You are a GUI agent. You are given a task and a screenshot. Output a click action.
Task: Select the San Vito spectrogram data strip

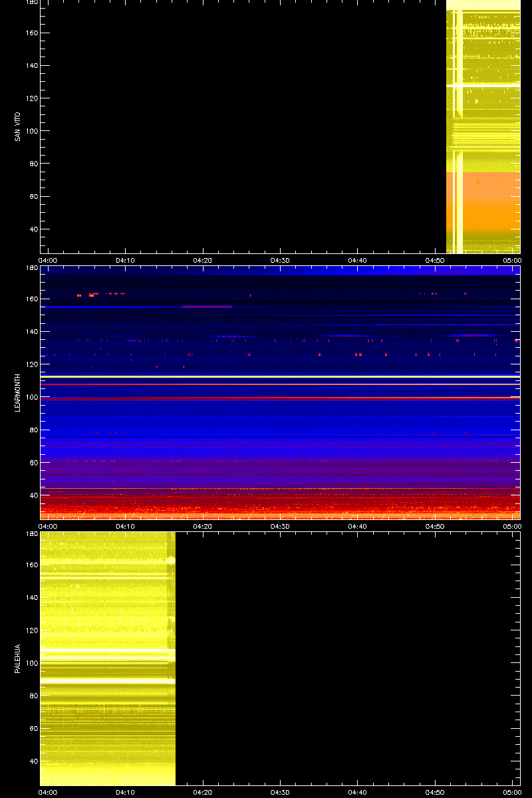[483, 126]
